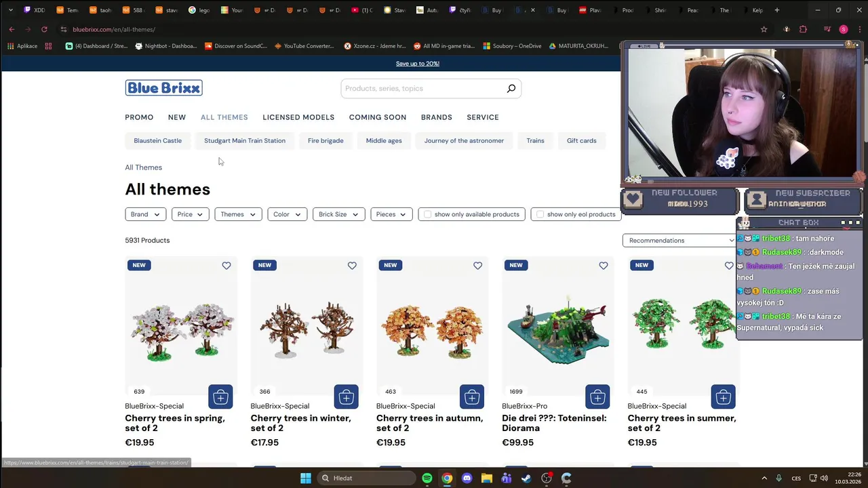Go back in browser history
This screenshot has height=488, width=868.
click(12, 29)
